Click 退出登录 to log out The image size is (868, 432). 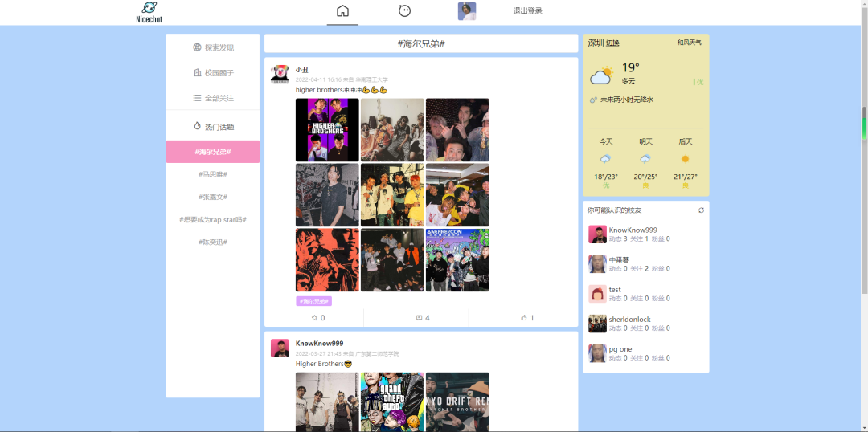pos(527,11)
